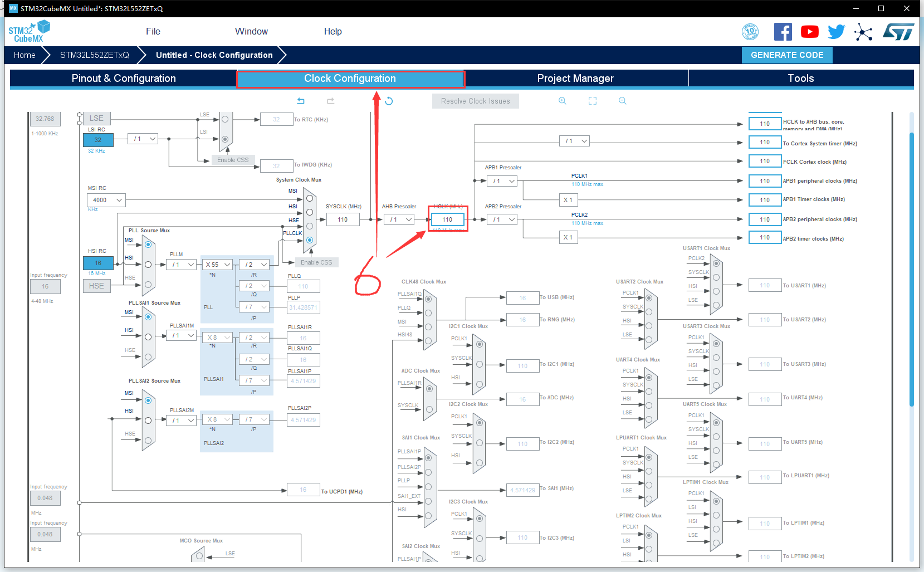Click the LSI RC 32 value box
Viewport: 924px width, 572px height.
coord(98,140)
